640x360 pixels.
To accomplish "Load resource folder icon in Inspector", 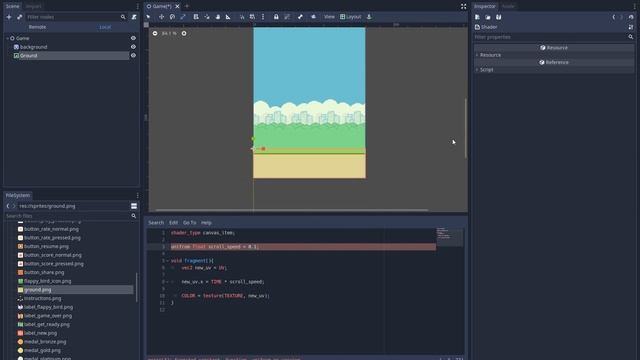I will tap(488, 17).
